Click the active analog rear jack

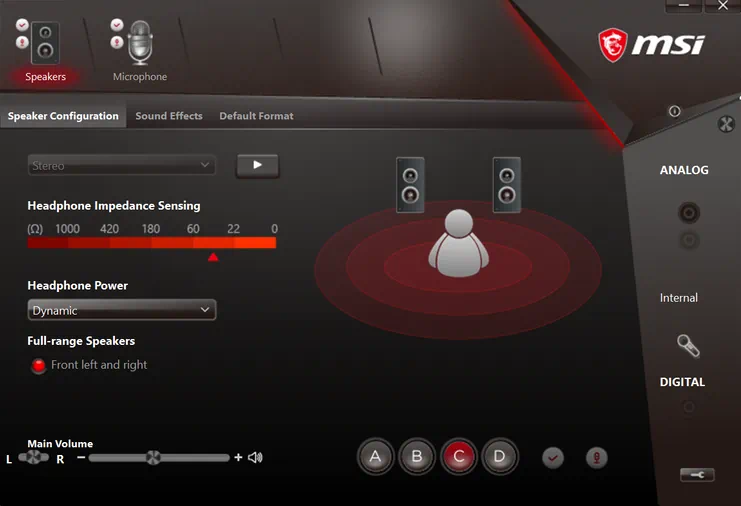(x=689, y=213)
